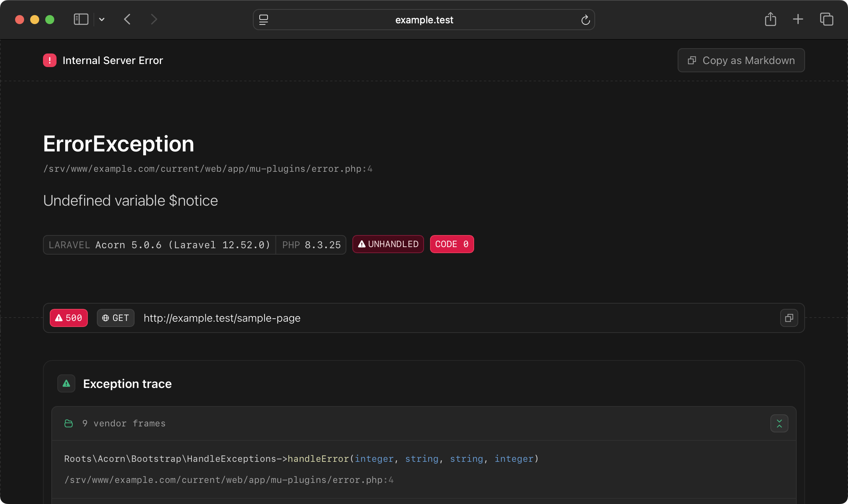This screenshot has height=504, width=848.
Task: Click the copy icon inside the Copy as Markdown button
Action: coord(692,60)
